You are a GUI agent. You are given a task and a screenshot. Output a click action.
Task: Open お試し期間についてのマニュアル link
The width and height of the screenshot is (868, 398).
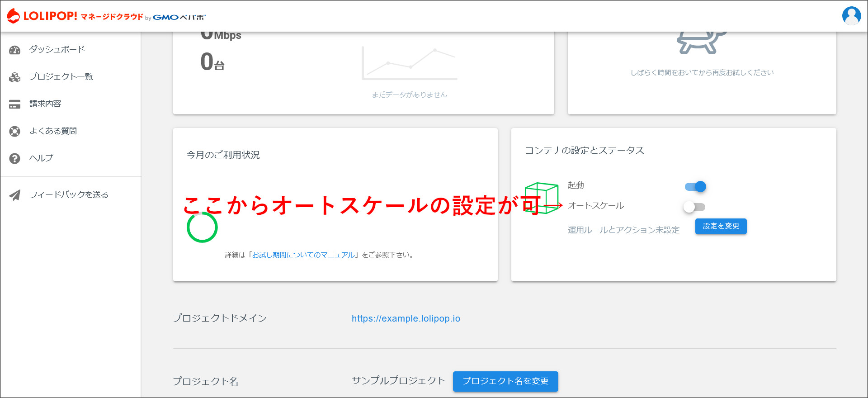pos(303,255)
